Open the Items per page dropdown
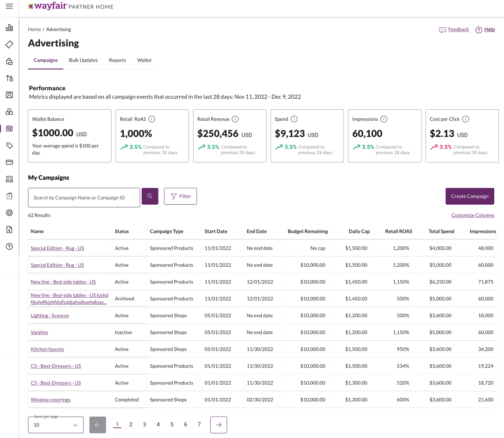This screenshot has width=504, height=438. 56,425
